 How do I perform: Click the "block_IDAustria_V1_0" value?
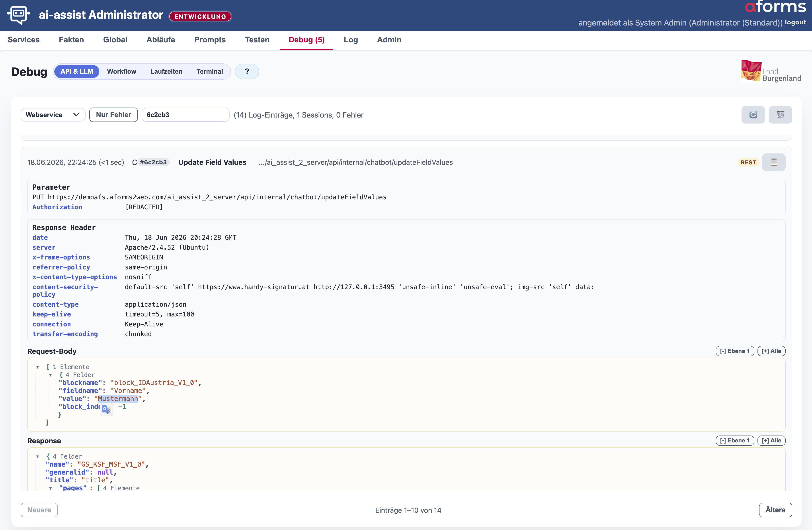pyautogui.click(x=154, y=383)
